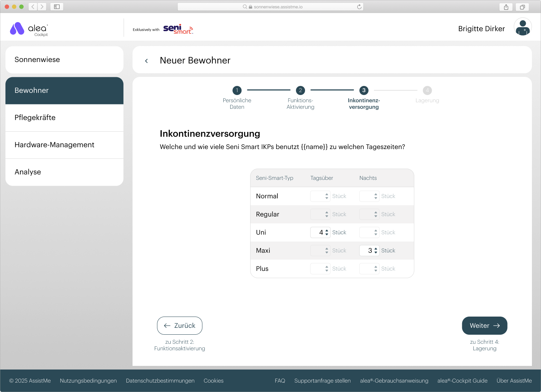Click Maxi Nachts quantity stepper arrows

[376, 251]
